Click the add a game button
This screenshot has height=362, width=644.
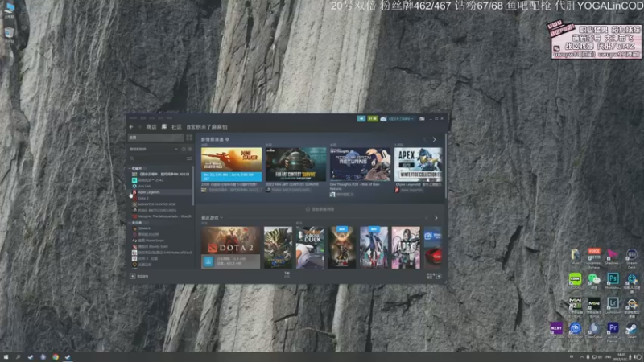pos(139,276)
